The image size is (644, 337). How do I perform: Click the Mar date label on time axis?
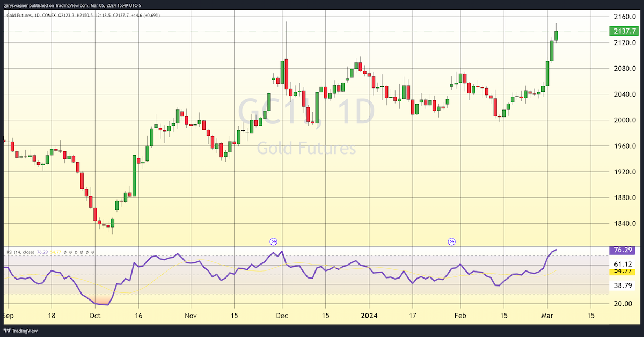[547, 316]
